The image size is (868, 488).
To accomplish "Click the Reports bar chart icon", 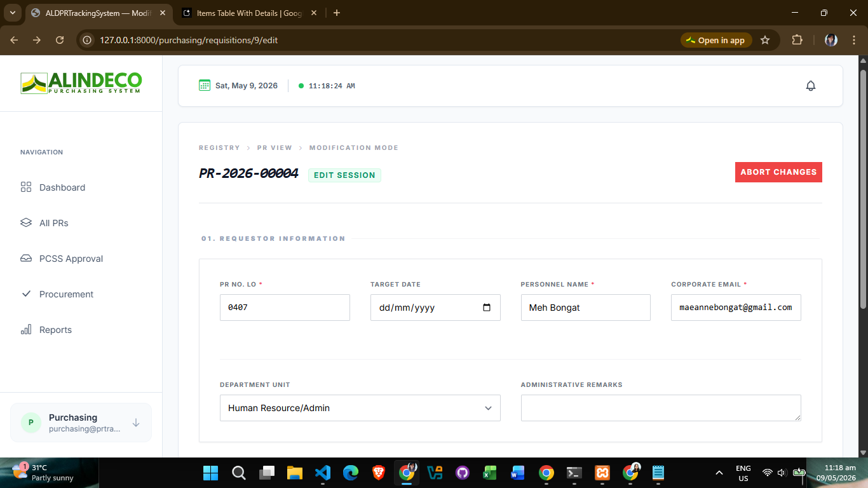I will pyautogui.click(x=26, y=329).
